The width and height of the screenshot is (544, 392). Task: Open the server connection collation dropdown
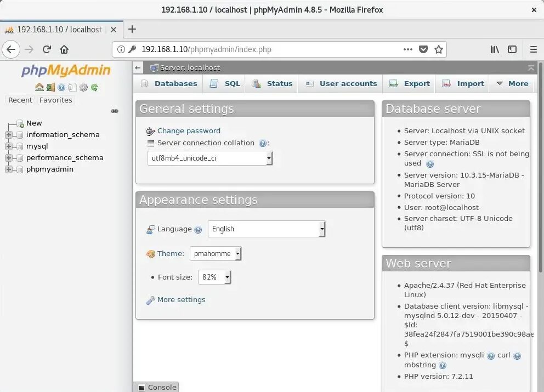pos(210,158)
